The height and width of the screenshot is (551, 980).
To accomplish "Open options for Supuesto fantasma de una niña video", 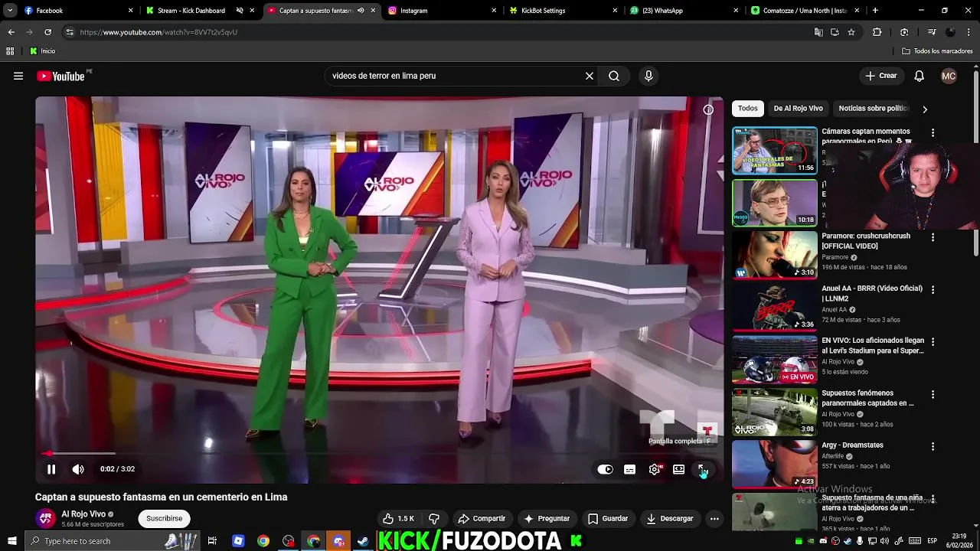I will pyautogui.click(x=933, y=498).
